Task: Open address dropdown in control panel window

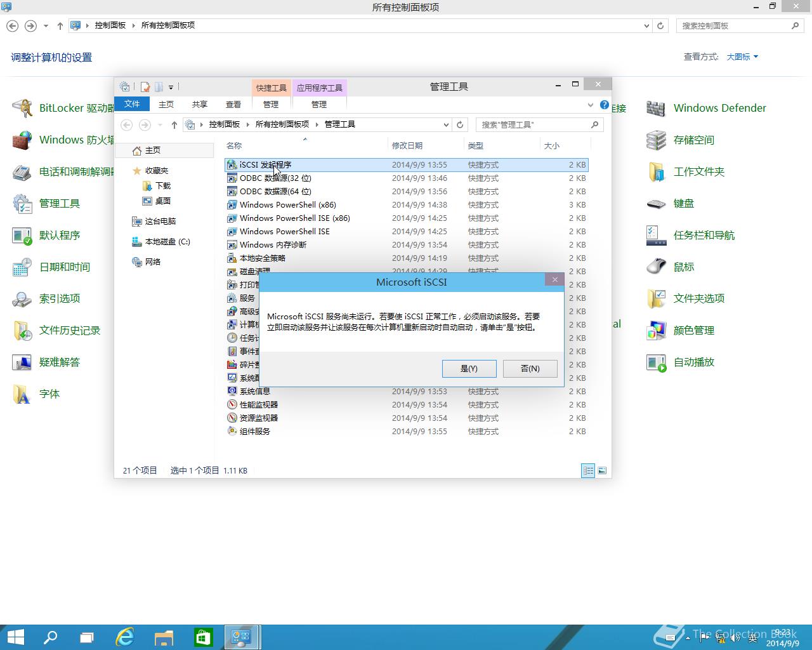Action: [646, 25]
